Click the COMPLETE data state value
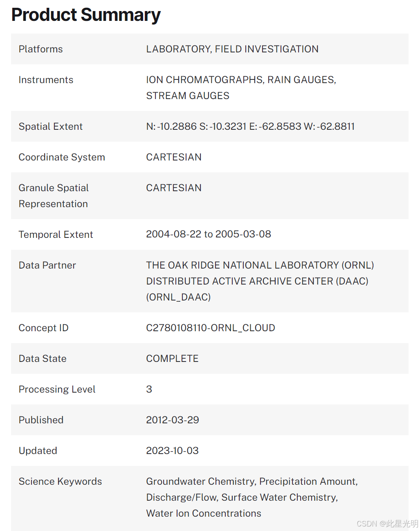 (172, 359)
